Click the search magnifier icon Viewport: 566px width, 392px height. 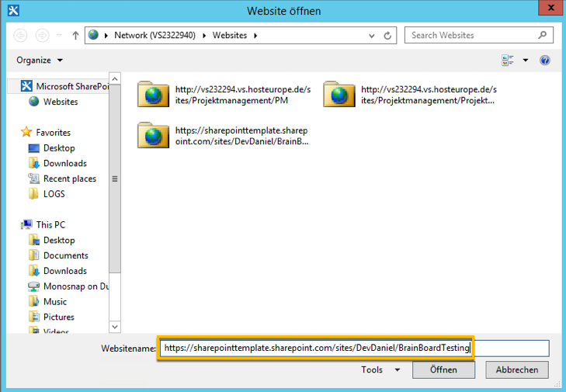point(542,35)
